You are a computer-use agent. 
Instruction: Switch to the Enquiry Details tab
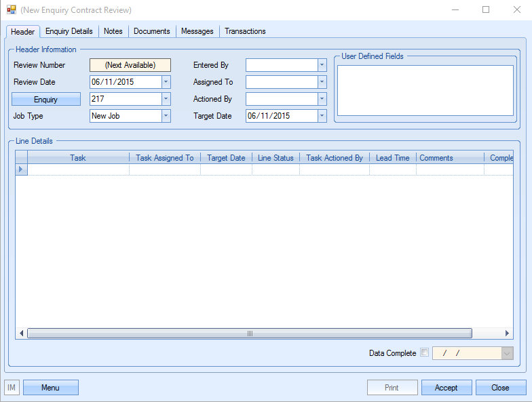tap(69, 31)
